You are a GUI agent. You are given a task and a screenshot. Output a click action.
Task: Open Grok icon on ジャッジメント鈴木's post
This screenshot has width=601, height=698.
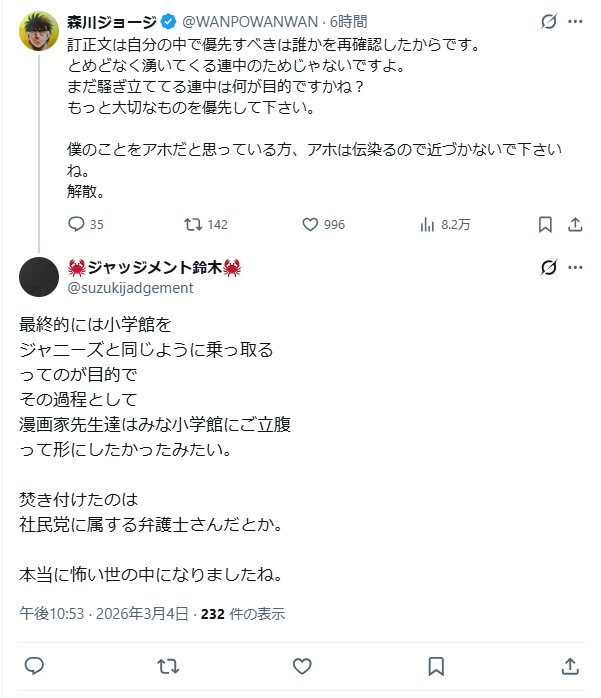[x=548, y=268]
